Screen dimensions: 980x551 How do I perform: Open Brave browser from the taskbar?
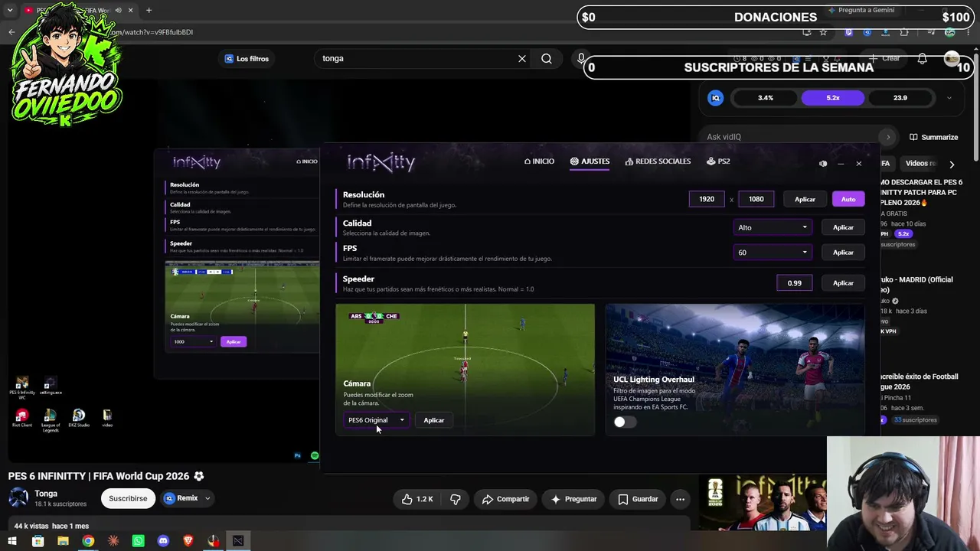click(x=188, y=541)
